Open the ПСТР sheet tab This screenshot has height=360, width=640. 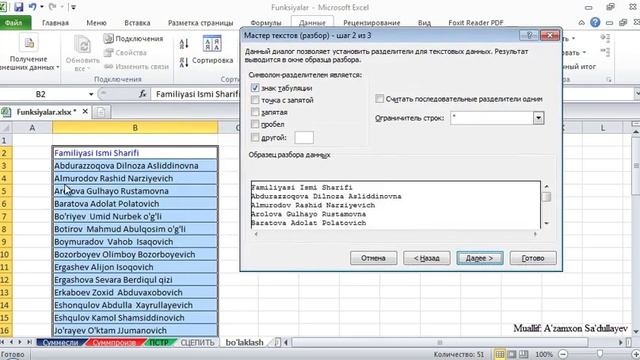pos(160,342)
